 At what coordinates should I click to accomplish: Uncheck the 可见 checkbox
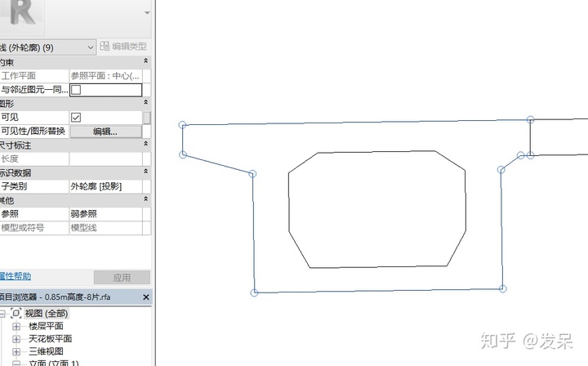coord(76,118)
